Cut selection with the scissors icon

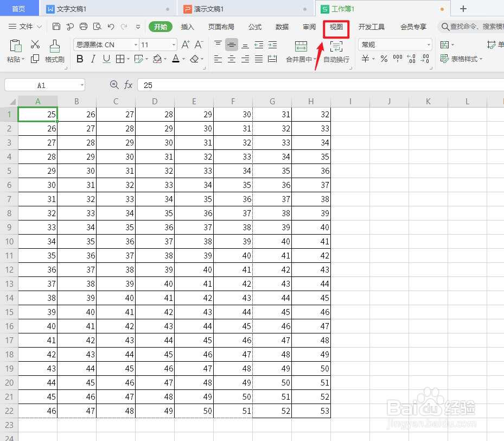pos(35,45)
